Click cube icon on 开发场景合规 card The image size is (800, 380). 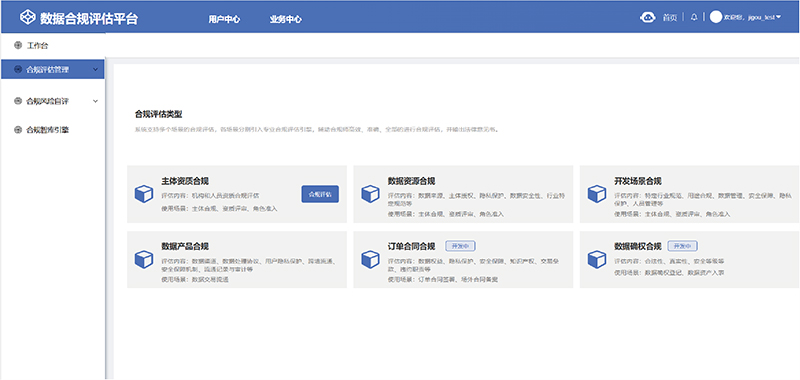pos(597,194)
